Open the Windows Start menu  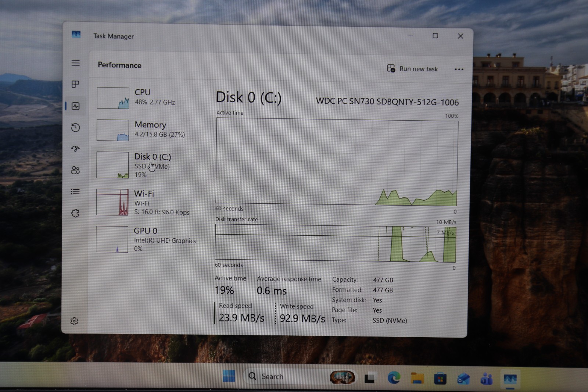[229, 376]
